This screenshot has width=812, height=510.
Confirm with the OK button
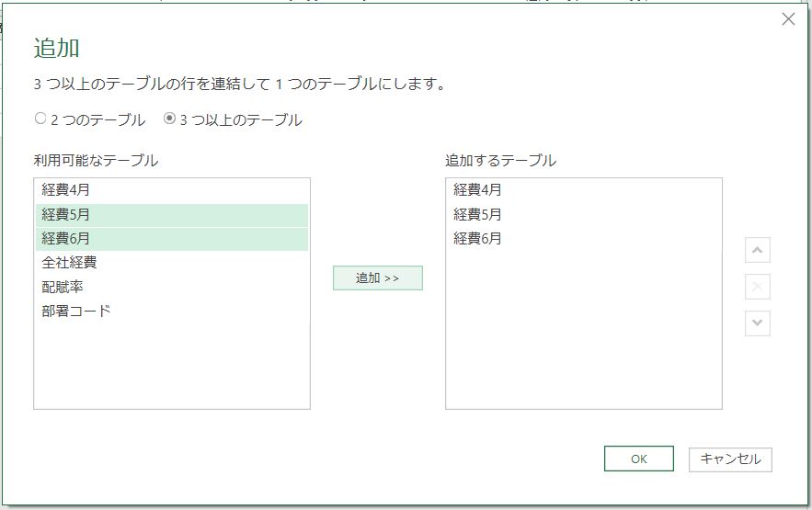pos(638,459)
